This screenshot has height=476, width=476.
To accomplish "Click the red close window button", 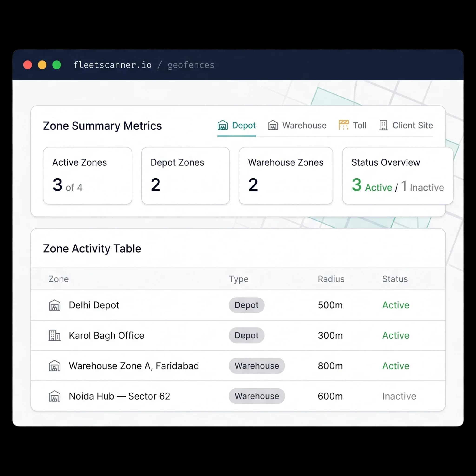I will click(x=28, y=65).
